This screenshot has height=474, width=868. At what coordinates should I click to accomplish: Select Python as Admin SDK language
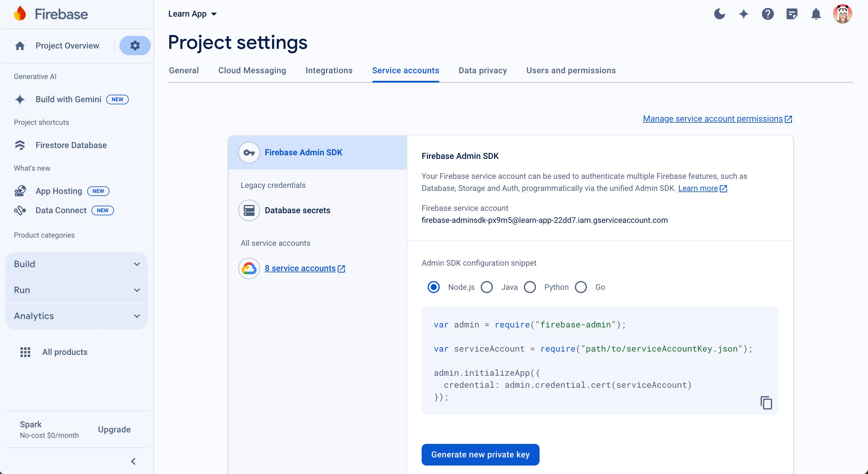point(530,287)
